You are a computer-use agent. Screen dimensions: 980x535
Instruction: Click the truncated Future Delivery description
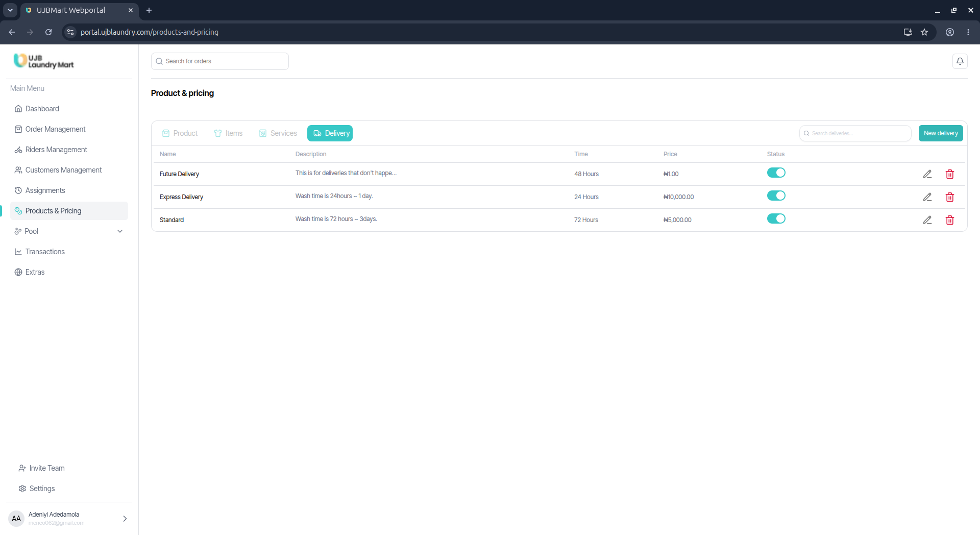point(346,173)
